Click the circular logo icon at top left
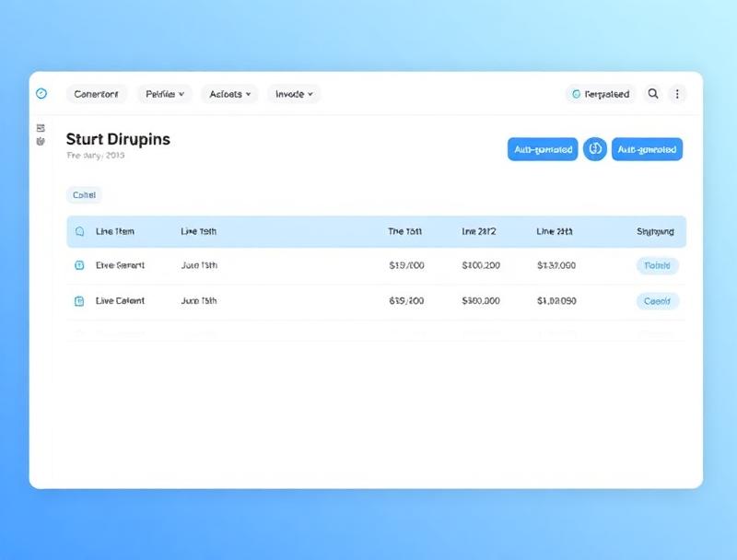Viewport: 737px width, 560px height. [x=41, y=94]
